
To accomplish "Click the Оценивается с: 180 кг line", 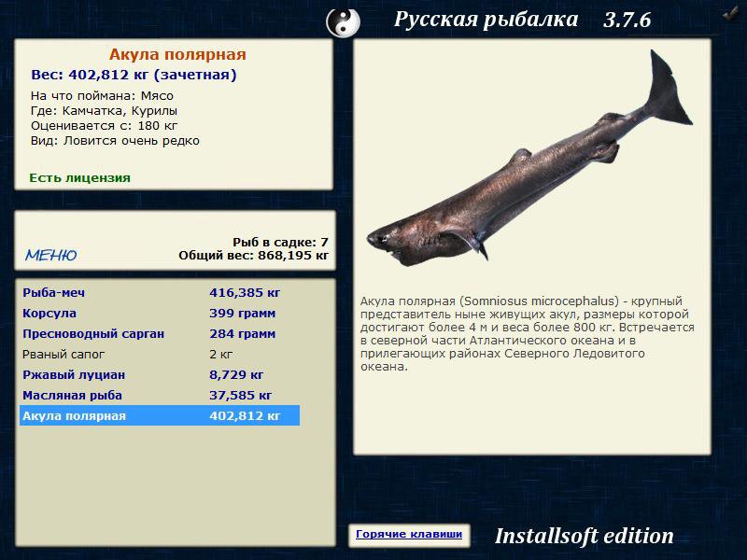I will tap(104, 126).
